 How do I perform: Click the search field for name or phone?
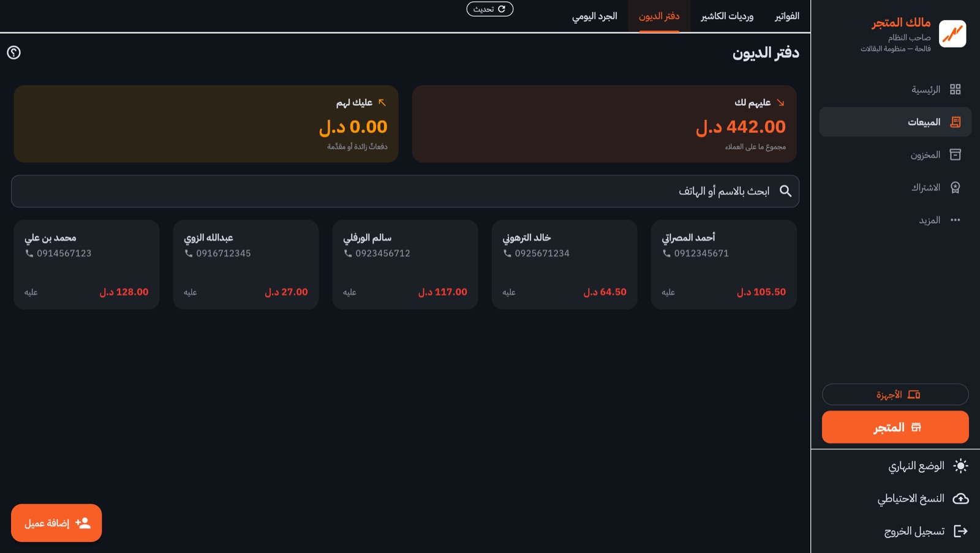pos(405,191)
